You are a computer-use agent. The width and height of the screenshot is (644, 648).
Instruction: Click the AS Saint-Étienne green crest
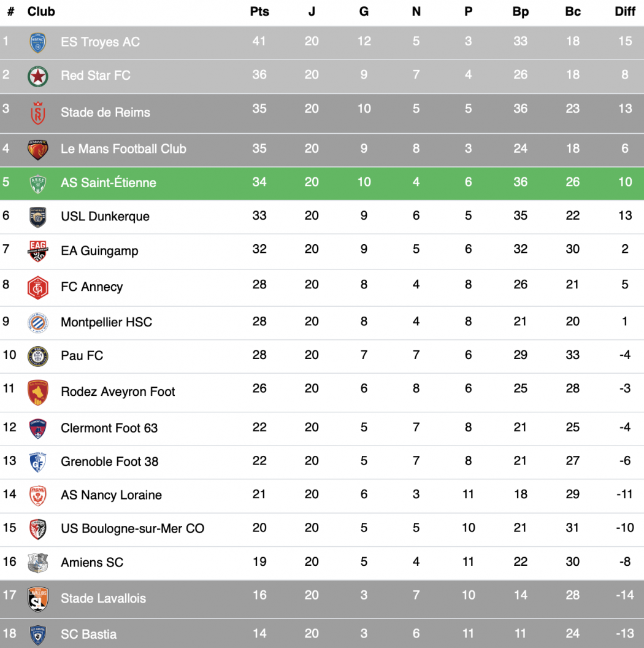38,183
